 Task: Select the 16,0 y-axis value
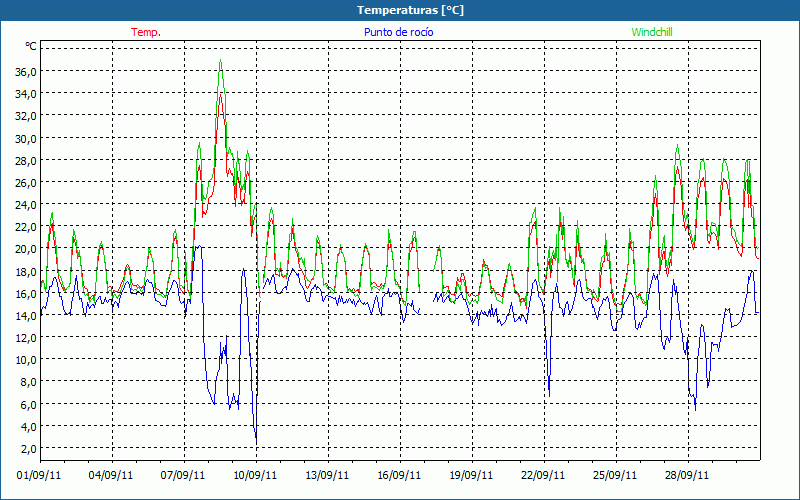click(x=26, y=293)
